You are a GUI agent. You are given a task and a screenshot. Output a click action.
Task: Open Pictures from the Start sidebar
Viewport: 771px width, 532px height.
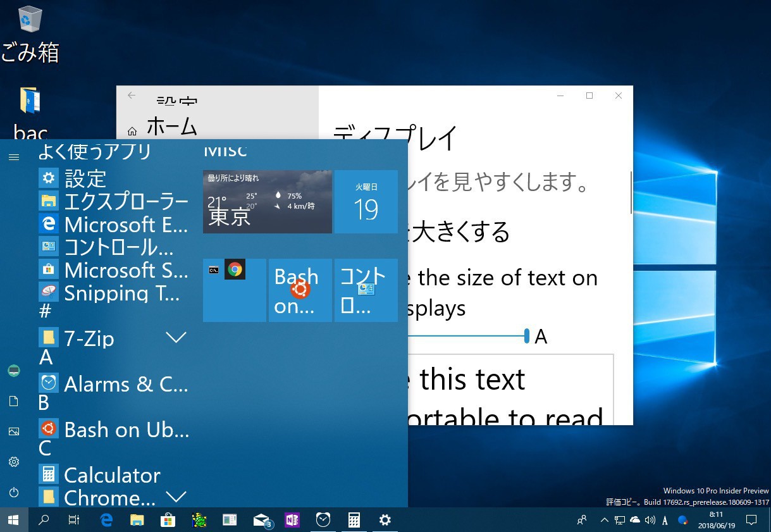coord(14,431)
